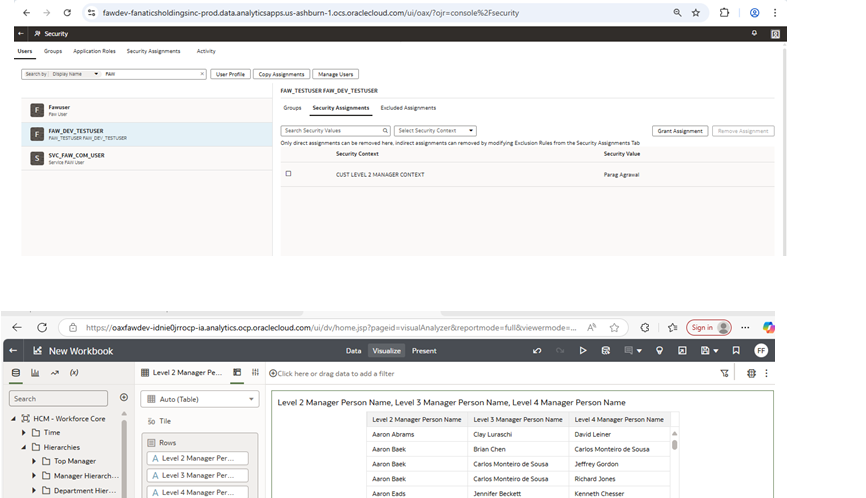Open Chrome extensions puzzle icon
This screenshot has height=498, width=866.
pyautogui.click(x=724, y=13)
